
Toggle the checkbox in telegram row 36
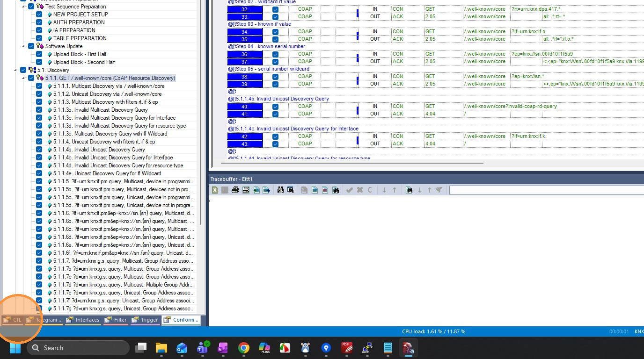(275, 54)
